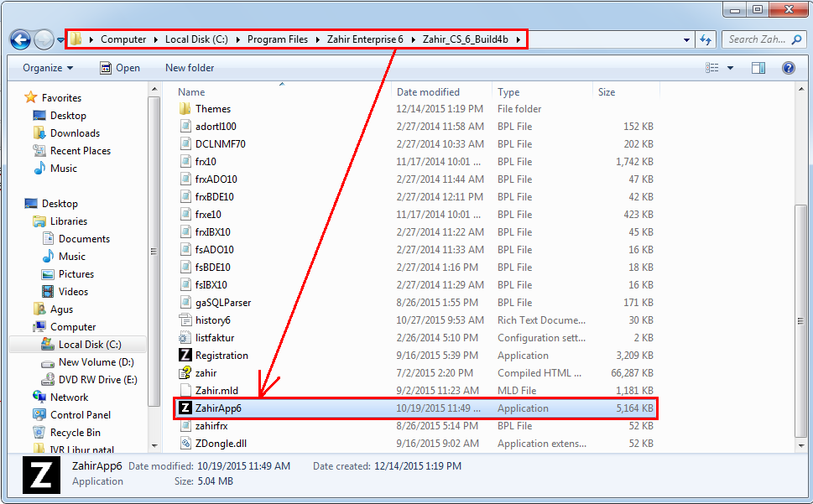The image size is (813, 504).
Task: Select Videos library
Action: coord(73,292)
